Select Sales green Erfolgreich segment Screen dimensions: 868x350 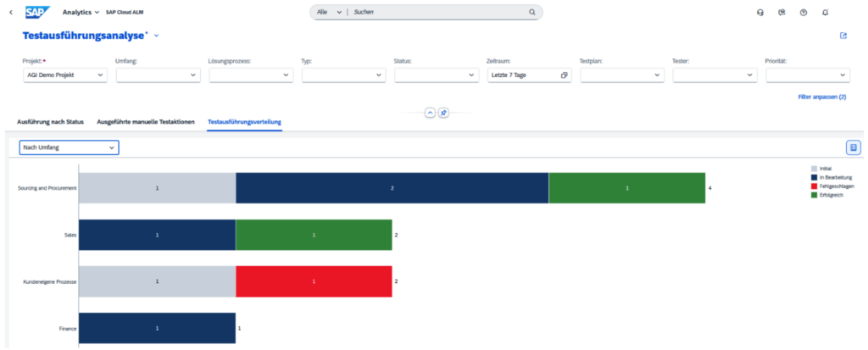coord(314,235)
